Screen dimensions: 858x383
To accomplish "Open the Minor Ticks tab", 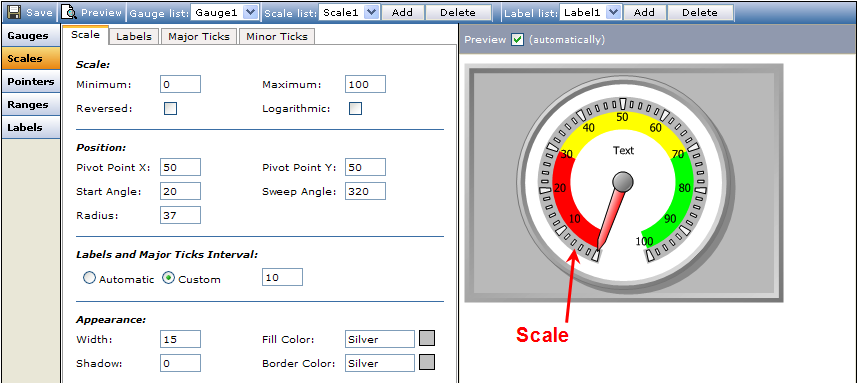I will [277, 37].
